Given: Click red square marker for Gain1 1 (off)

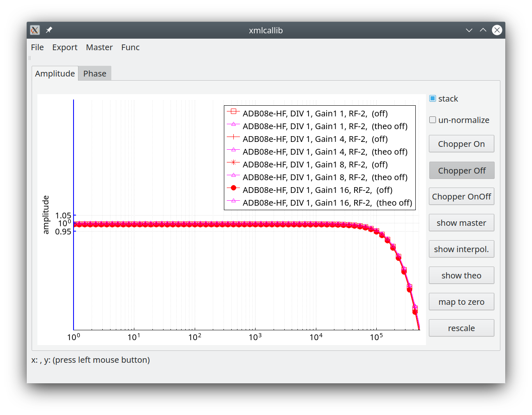Looking at the screenshot, I should 233,111.
